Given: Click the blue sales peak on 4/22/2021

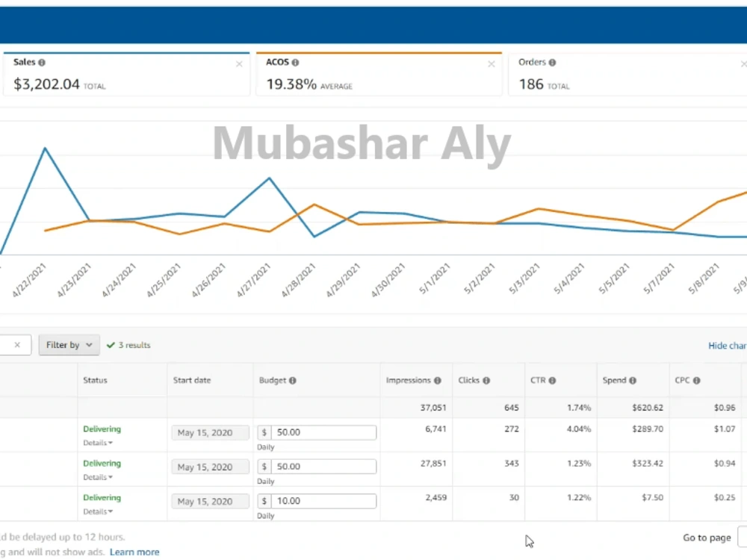Looking at the screenshot, I should pyautogui.click(x=46, y=148).
